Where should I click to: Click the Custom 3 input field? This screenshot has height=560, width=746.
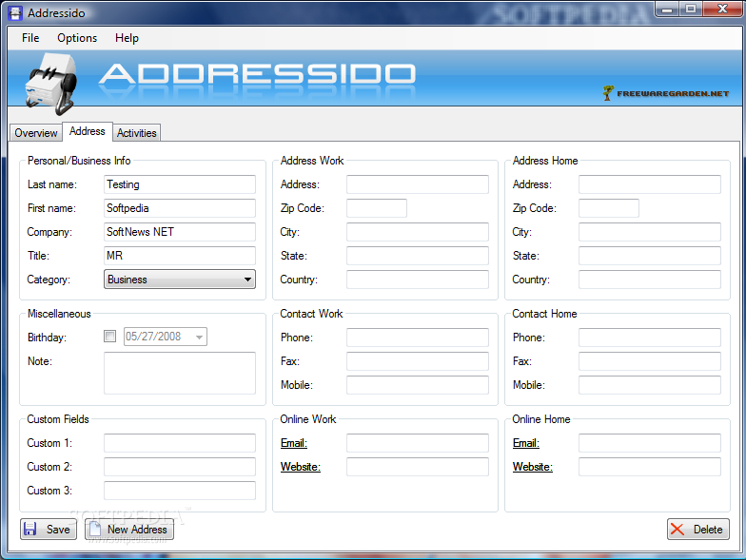179,491
